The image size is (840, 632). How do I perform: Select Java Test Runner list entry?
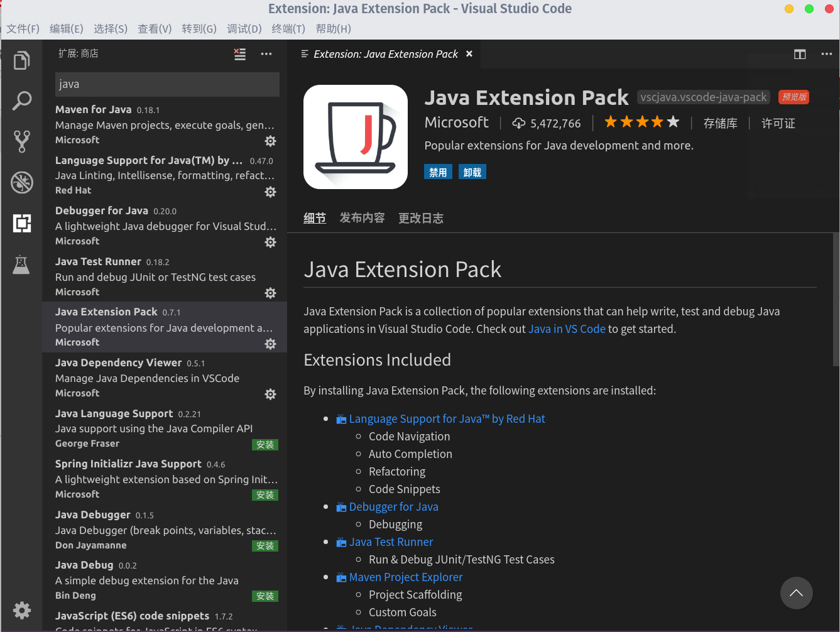coord(165,276)
